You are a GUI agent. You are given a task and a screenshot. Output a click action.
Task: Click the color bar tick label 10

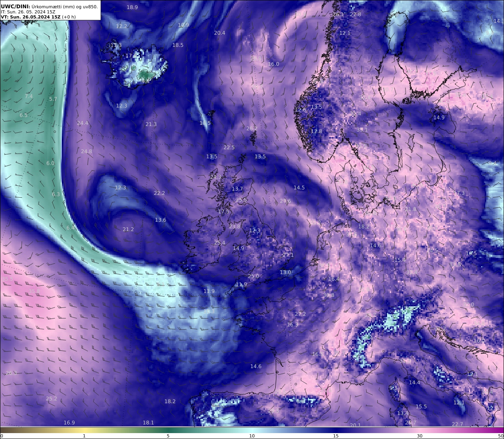tap(252, 436)
